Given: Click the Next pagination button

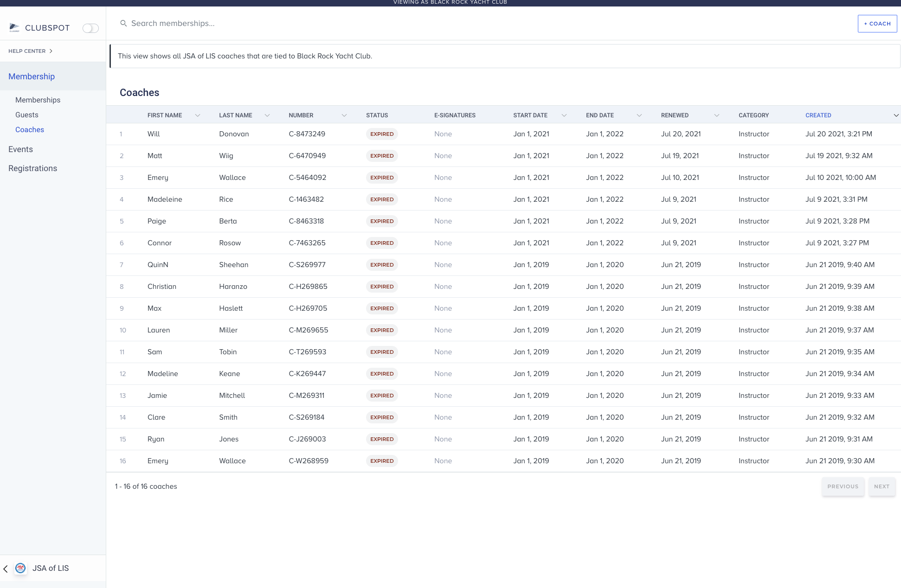Looking at the screenshot, I should (882, 486).
